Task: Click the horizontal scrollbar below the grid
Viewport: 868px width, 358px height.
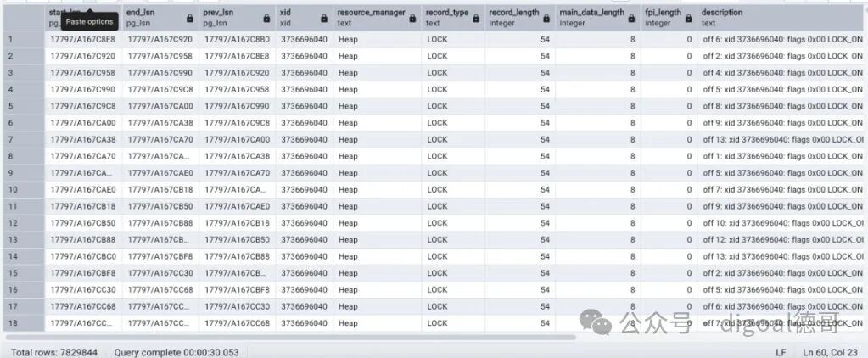Action: click(290, 337)
